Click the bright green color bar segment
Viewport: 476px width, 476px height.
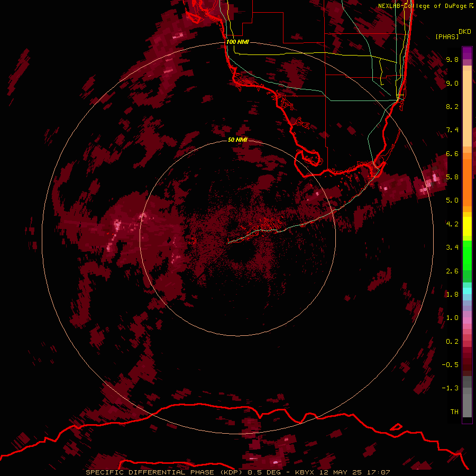[x=467, y=255]
